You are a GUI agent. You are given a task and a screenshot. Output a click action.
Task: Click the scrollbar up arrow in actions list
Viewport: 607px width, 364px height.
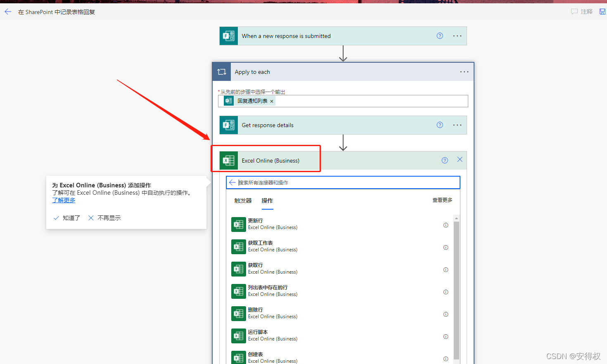coord(456,218)
